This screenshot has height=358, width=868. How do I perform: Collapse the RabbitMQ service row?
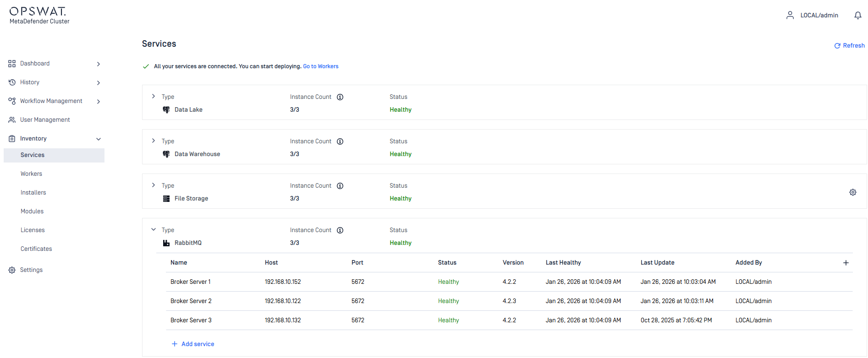coord(154,230)
